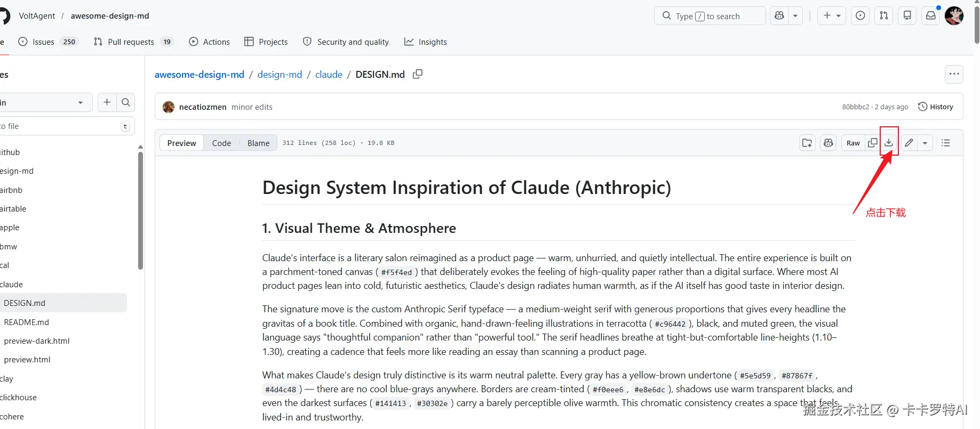Screen dimensions: 980x429
Task: Click the '312 lines (258 loc)' file info
Action: [x=319, y=143]
